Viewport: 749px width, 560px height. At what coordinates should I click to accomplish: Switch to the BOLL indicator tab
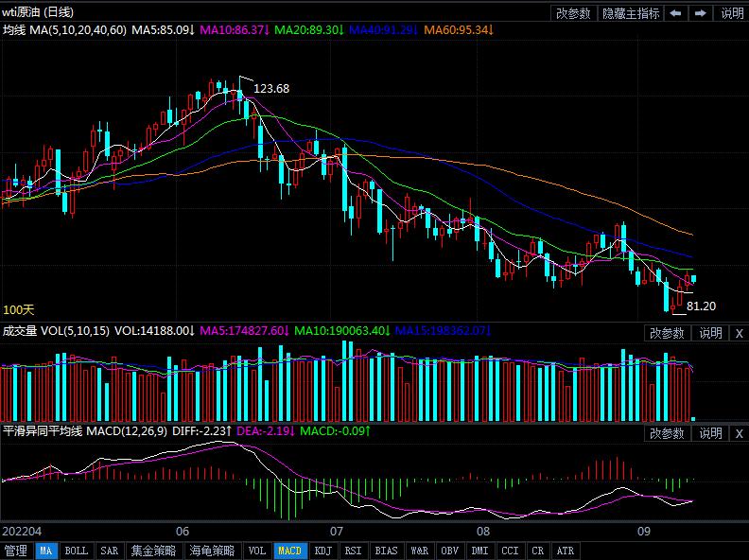coord(77,551)
